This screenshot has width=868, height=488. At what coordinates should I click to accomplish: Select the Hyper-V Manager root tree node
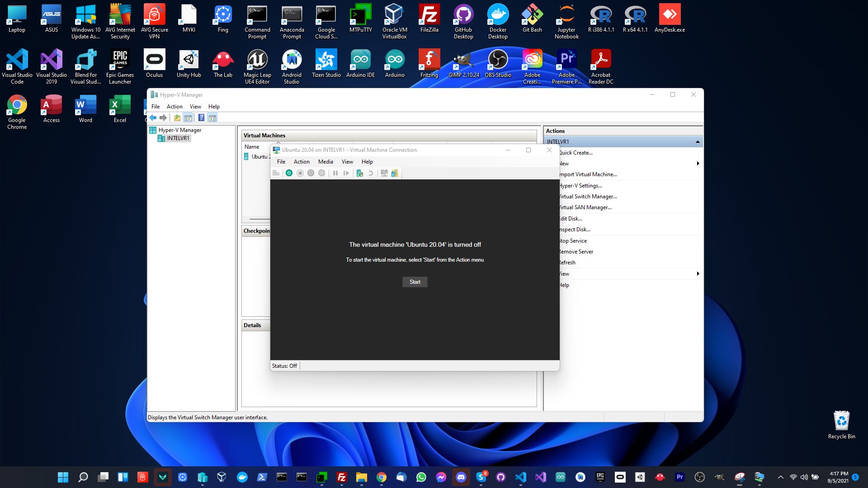(x=175, y=130)
